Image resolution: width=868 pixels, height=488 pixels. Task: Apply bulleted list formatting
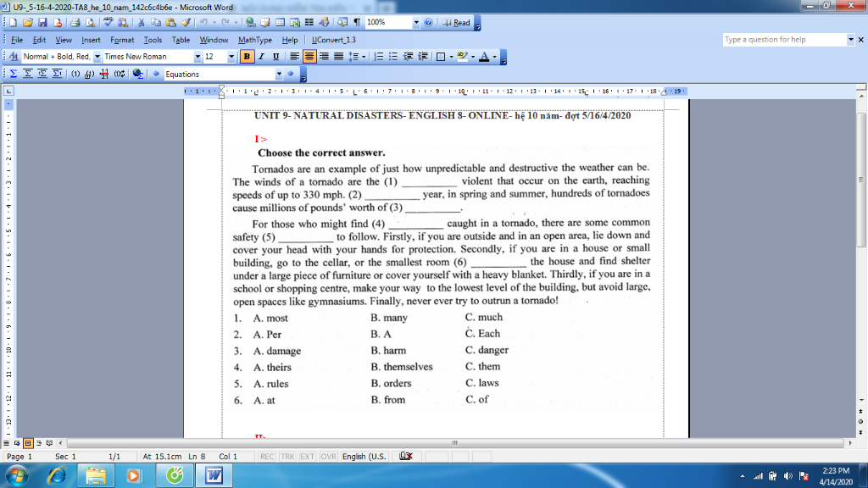pos(393,57)
